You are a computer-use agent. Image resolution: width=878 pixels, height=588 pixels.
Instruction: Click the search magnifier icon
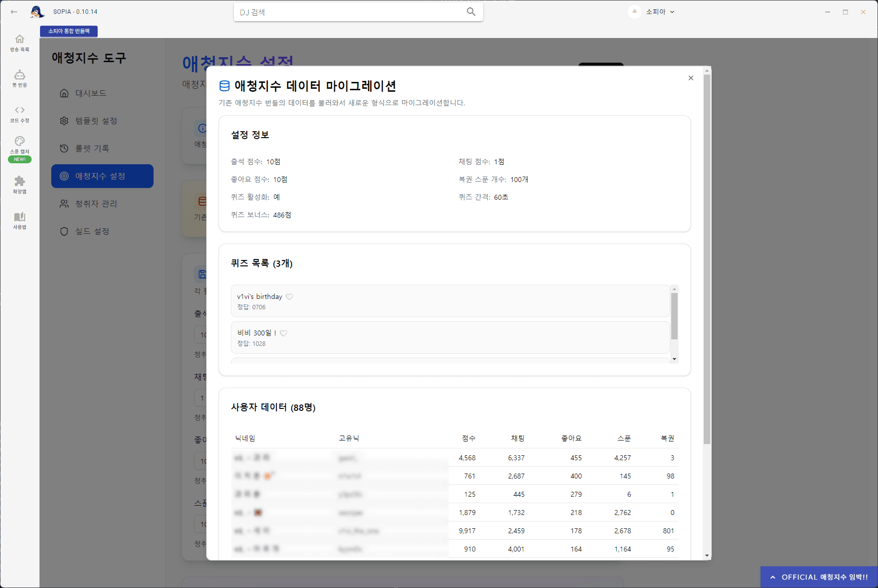(471, 11)
